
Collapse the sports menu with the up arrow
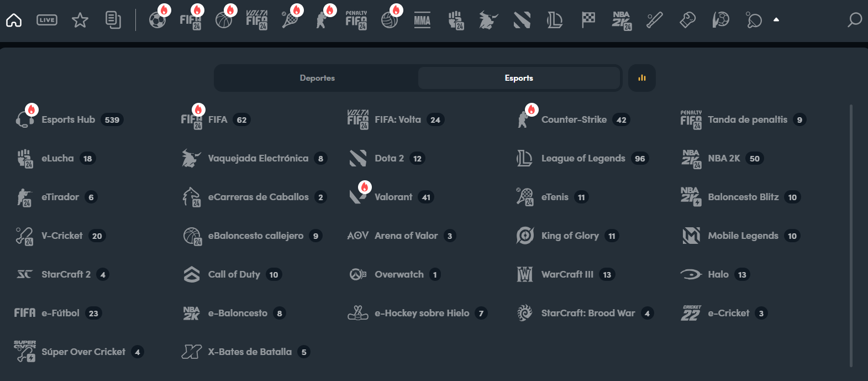coord(776,20)
